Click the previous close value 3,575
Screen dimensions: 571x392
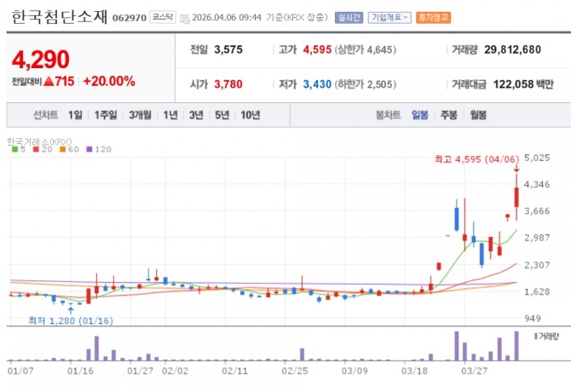228,50
